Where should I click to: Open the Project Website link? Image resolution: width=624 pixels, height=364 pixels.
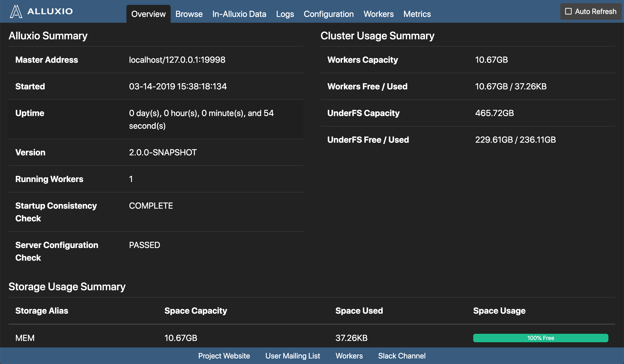point(224,356)
